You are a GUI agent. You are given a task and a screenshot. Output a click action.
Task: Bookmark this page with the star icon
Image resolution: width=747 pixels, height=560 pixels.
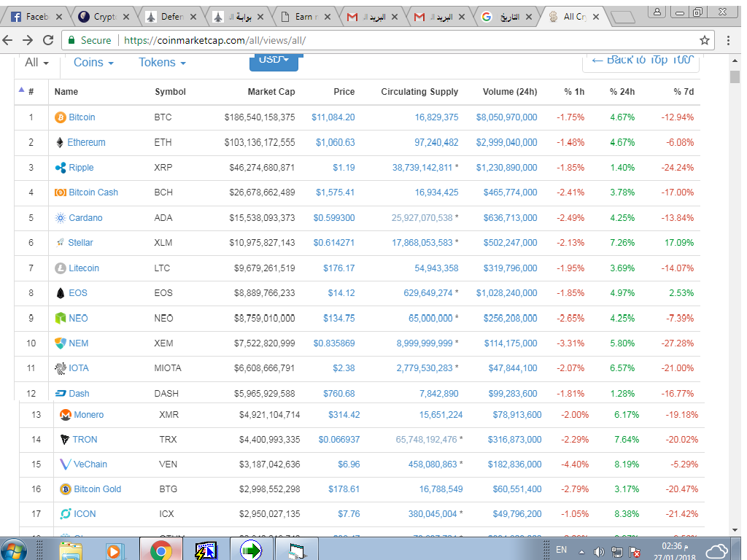[705, 41]
